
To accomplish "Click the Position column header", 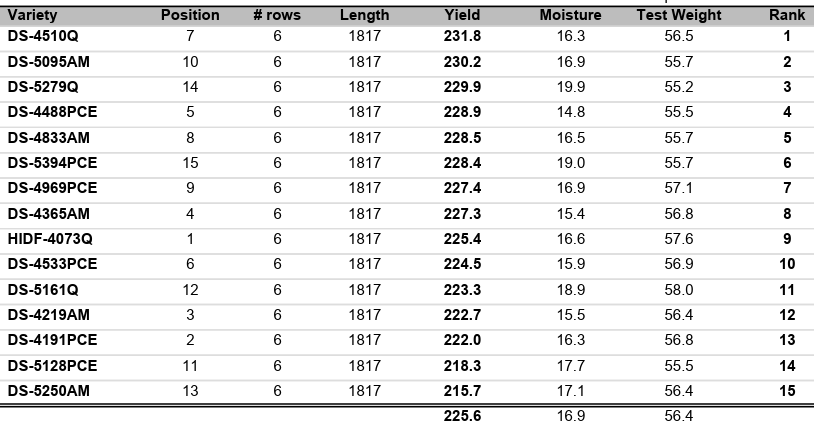I will [190, 15].
